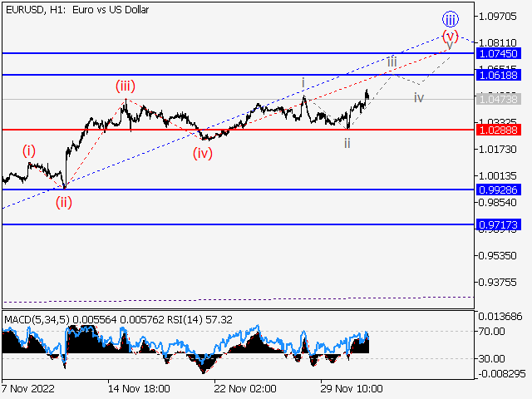Click the red 1.02888 price level label
532x399 pixels.
click(499, 130)
